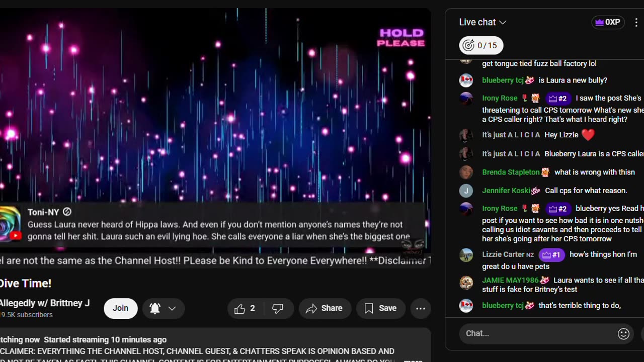This screenshot has width=644, height=362.
Task: Open more actions ellipsis under the video
Action: coord(421,309)
